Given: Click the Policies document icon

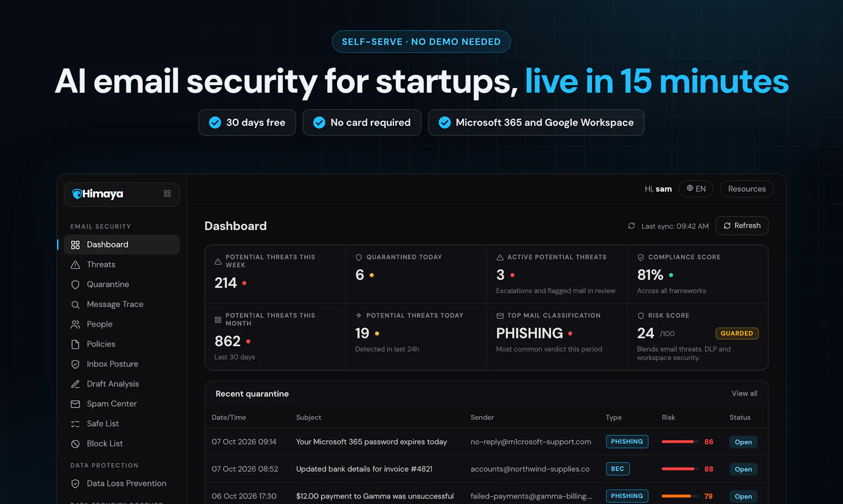Looking at the screenshot, I should coord(75,344).
